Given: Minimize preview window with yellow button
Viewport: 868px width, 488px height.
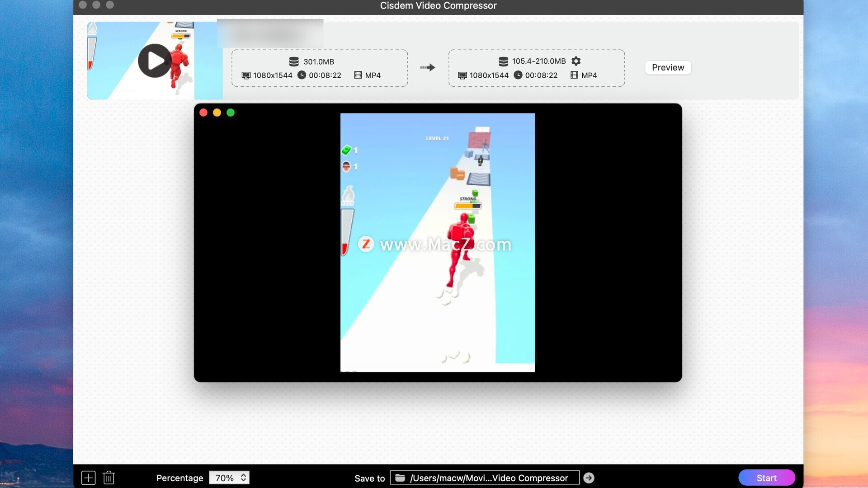Looking at the screenshot, I should click(217, 113).
